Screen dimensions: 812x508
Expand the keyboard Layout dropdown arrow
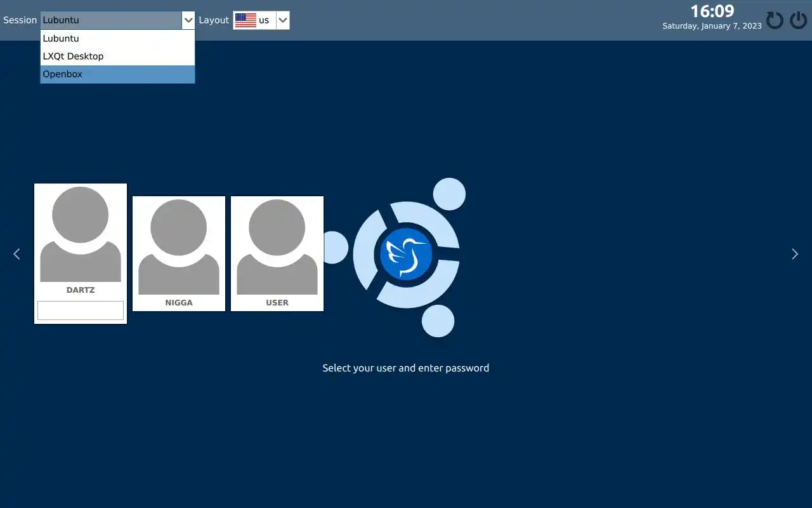pyautogui.click(x=283, y=20)
